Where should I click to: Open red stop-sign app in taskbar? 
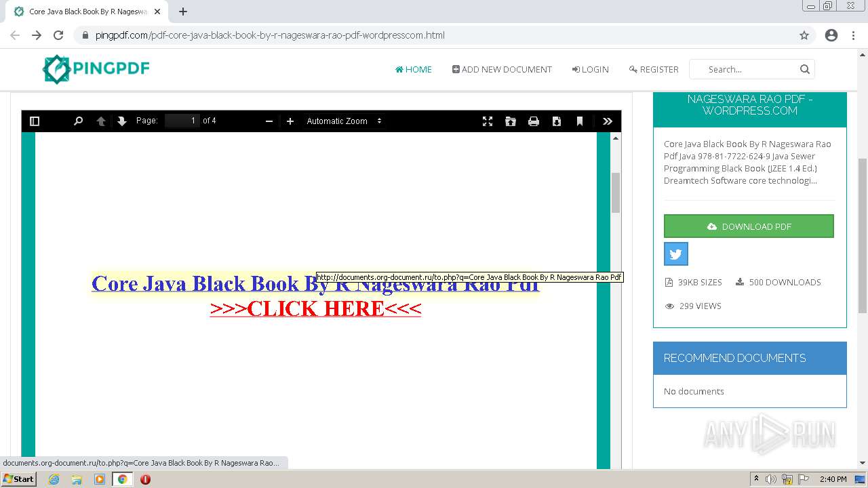[x=145, y=479]
